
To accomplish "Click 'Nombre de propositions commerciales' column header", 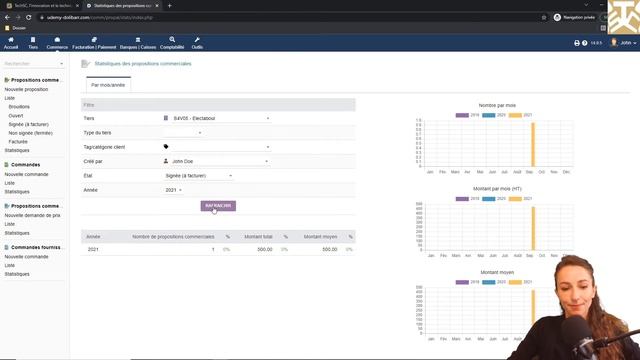I will 173,237.
